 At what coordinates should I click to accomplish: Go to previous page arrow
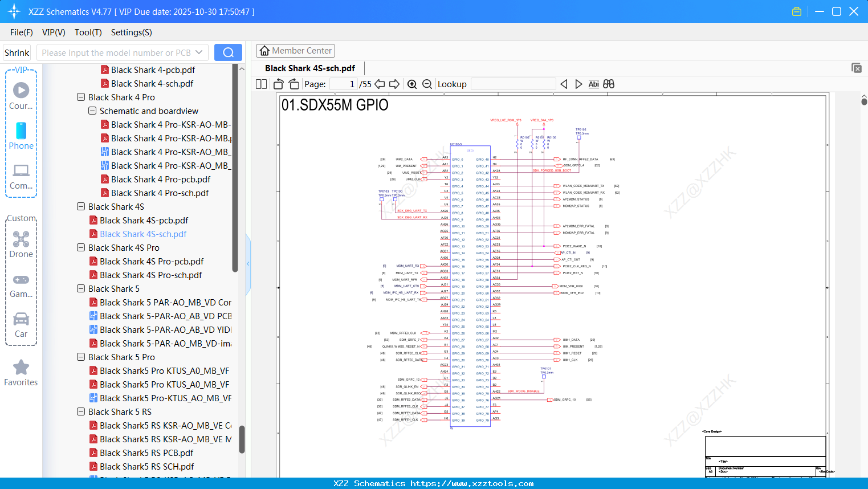[x=380, y=84]
